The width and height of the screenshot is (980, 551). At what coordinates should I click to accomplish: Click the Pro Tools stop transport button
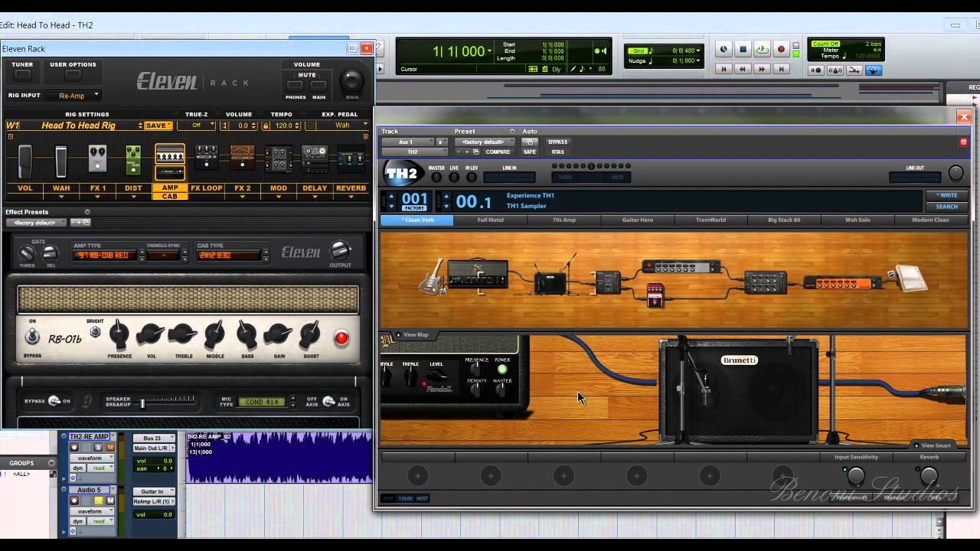(743, 50)
